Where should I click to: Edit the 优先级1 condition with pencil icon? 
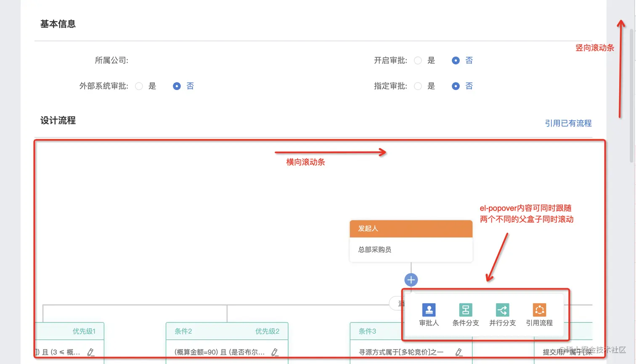[91, 352]
